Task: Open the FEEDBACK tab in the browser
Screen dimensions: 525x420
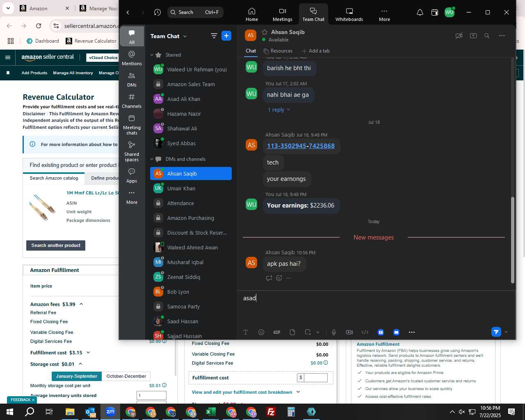Action: pos(22,399)
